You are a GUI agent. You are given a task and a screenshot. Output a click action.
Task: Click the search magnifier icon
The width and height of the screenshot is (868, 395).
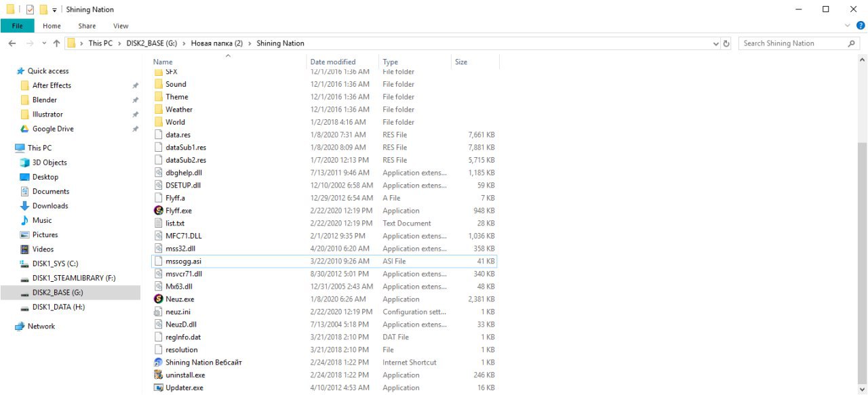[852, 43]
